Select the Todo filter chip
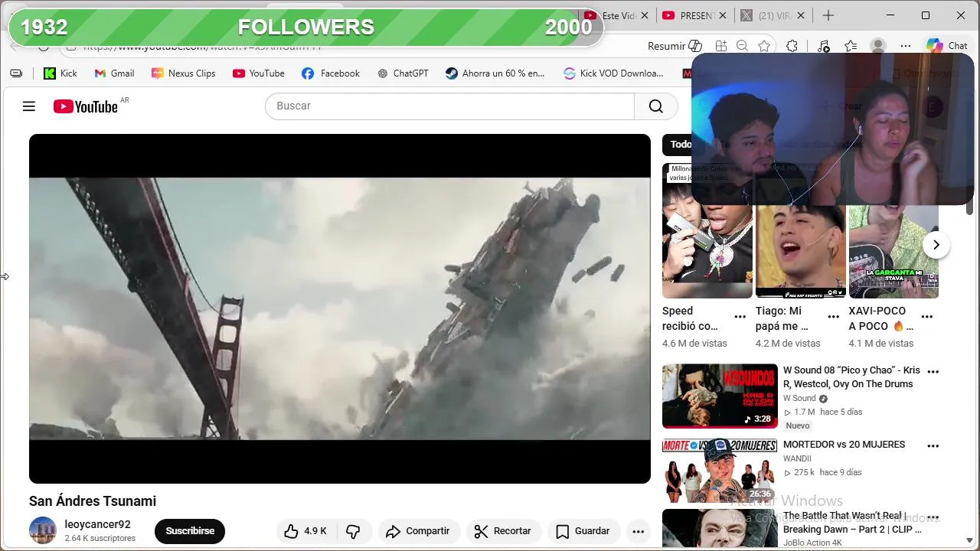 [680, 145]
